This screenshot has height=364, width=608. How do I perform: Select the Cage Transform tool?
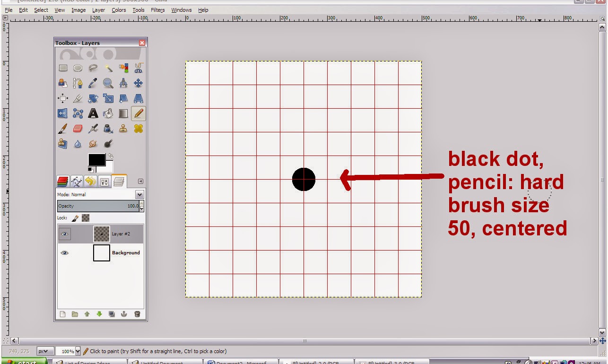pyautogui.click(x=78, y=113)
